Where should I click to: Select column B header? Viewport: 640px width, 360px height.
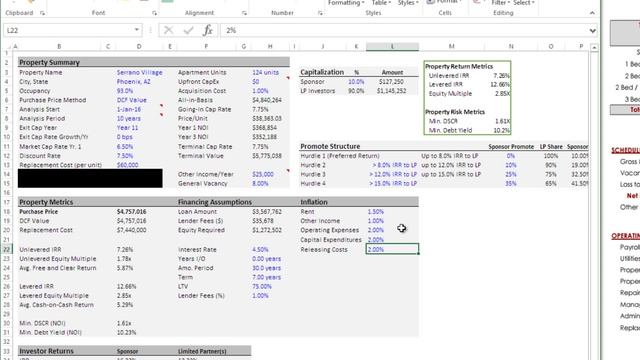(x=59, y=47)
